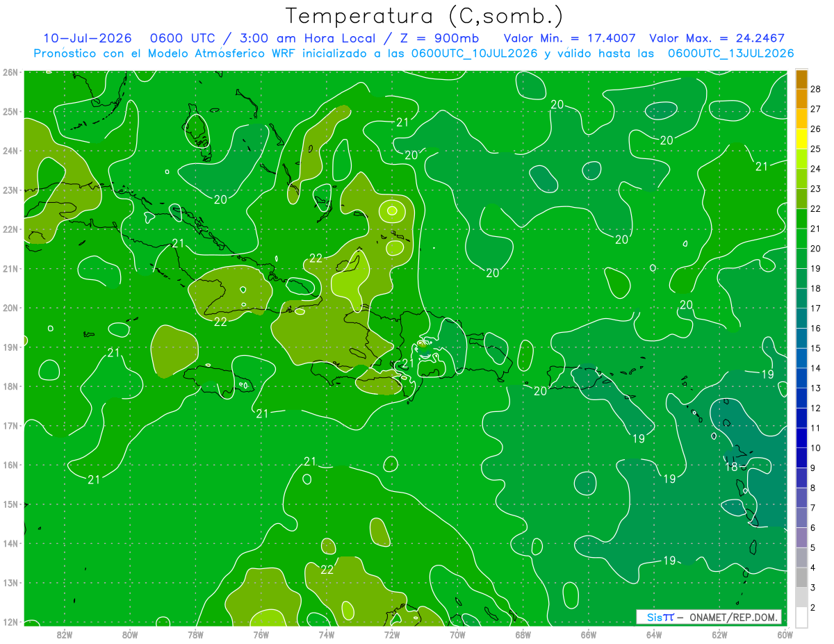Click the '18' contour label near 16N

coord(732,467)
